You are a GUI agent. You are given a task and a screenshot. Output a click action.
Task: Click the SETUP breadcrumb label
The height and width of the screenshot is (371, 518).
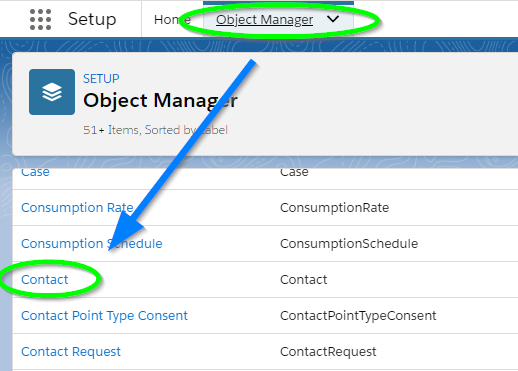coord(101,79)
